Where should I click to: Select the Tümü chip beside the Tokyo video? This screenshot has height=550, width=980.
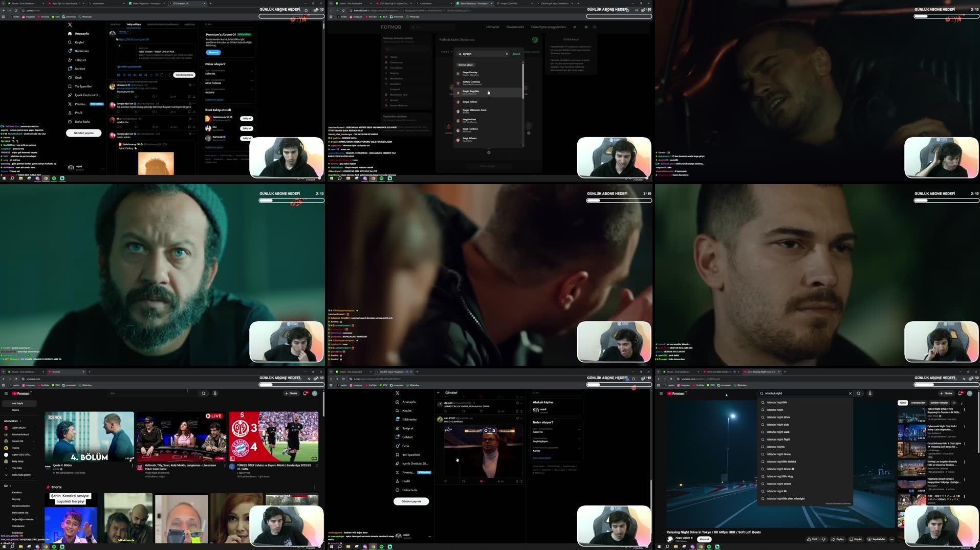[x=903, y=403]
